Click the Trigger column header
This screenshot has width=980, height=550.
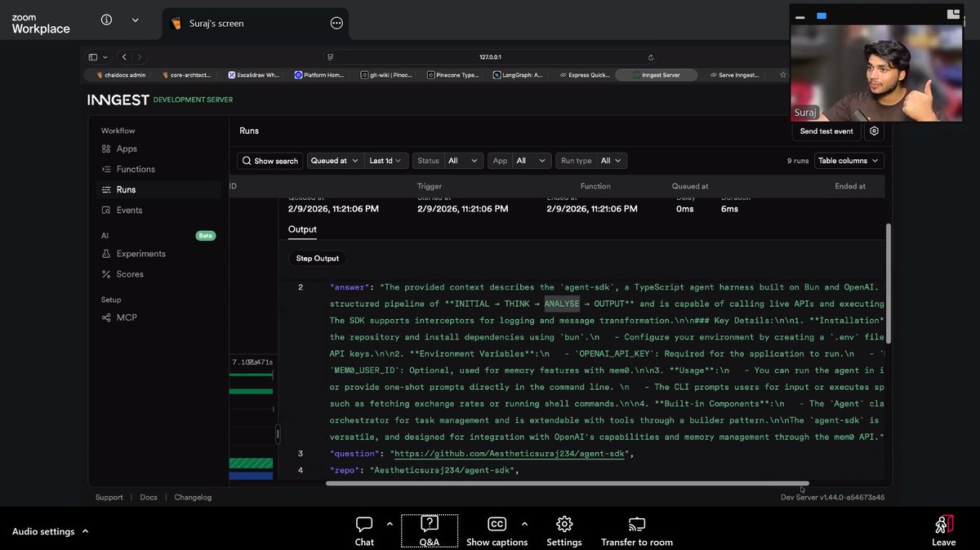[430, 186]
